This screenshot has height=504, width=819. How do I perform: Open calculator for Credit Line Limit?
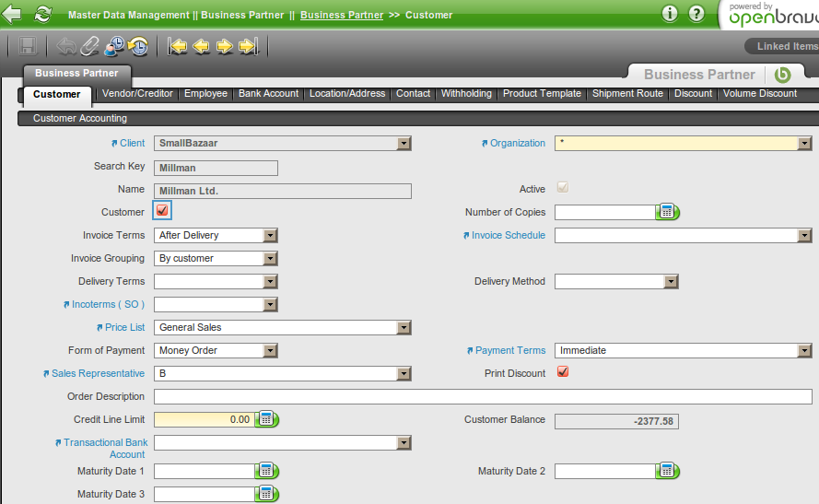coord(266,419)
